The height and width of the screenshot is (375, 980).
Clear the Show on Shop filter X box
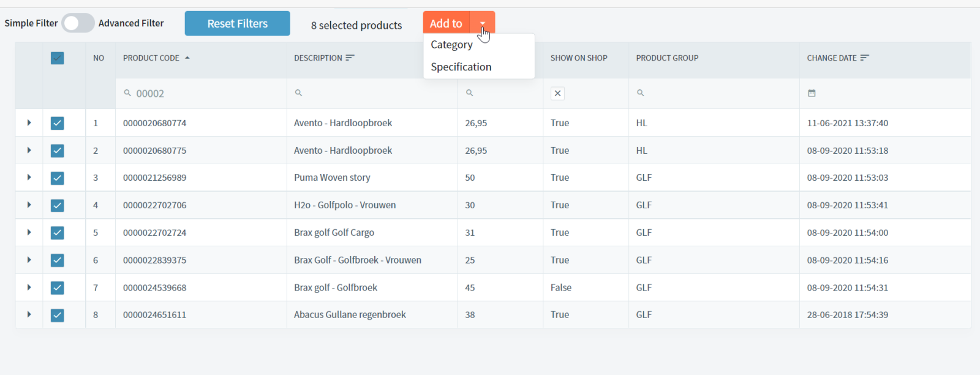click(557, 94)
